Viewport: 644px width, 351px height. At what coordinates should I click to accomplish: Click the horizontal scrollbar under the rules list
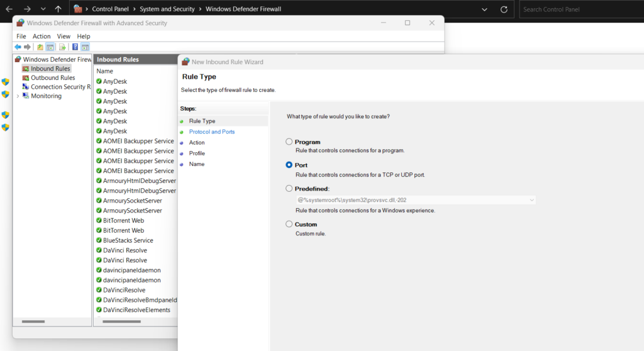click(121, 321)
